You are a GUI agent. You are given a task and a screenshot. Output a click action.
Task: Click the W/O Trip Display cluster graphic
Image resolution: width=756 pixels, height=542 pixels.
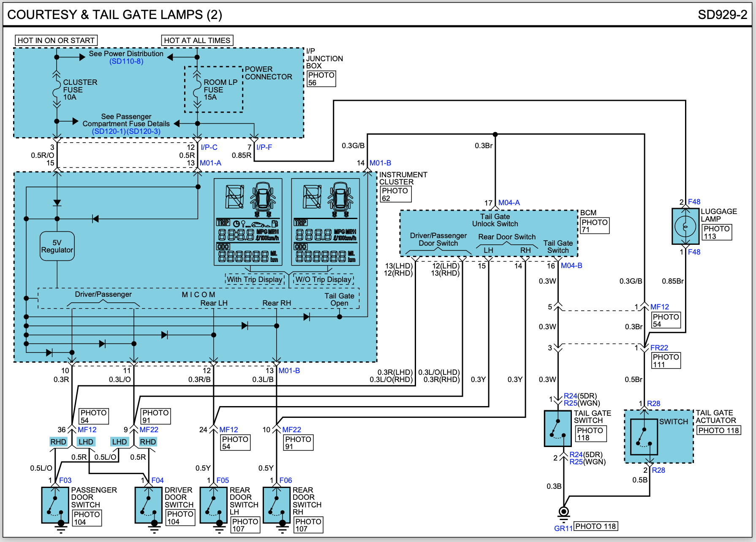[326, 222]
